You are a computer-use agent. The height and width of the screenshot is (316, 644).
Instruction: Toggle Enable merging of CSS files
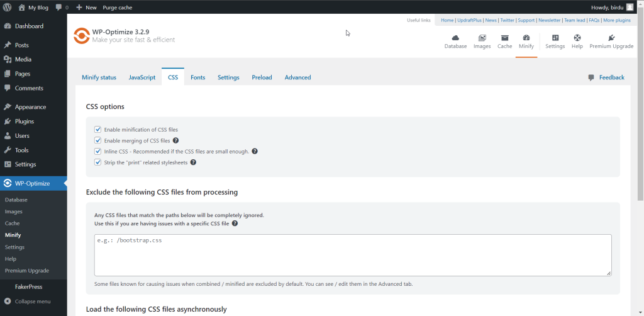[97, 140]
